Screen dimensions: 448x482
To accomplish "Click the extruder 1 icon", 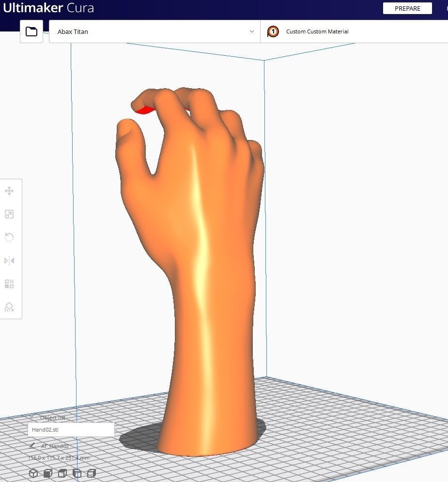I will pos(273,31).
